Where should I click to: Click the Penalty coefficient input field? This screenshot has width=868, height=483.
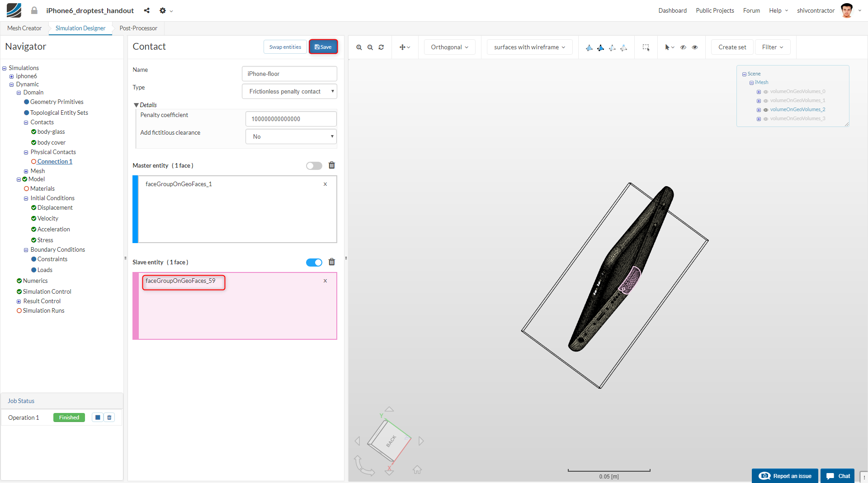pyautogui.click(x=291, y=119)
